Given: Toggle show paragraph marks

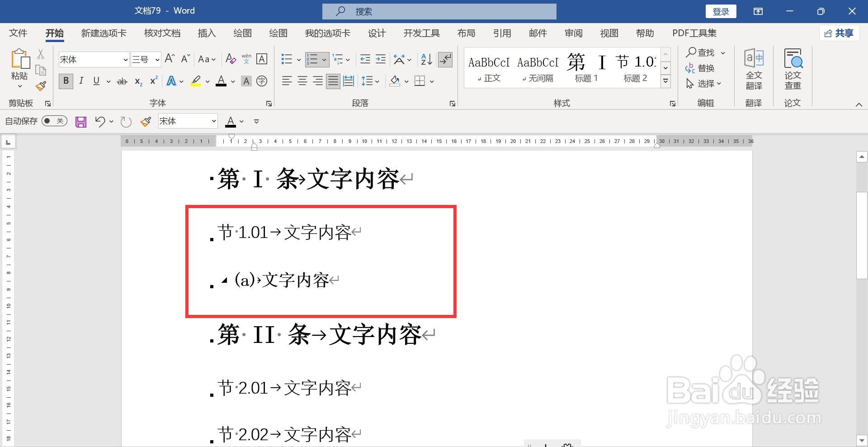Looking at the screenshot, I should pos(445,59).
